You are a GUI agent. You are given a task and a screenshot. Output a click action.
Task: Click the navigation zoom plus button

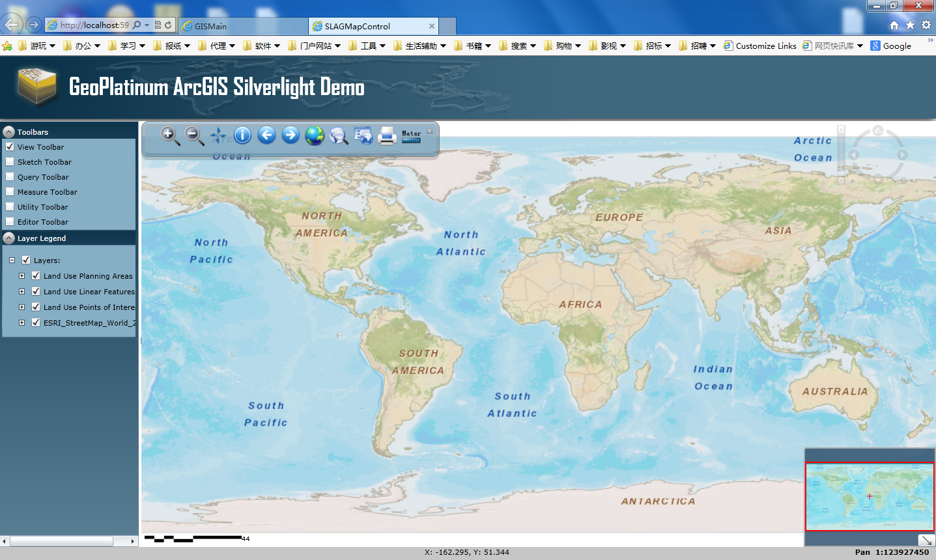tap(842, 130)
